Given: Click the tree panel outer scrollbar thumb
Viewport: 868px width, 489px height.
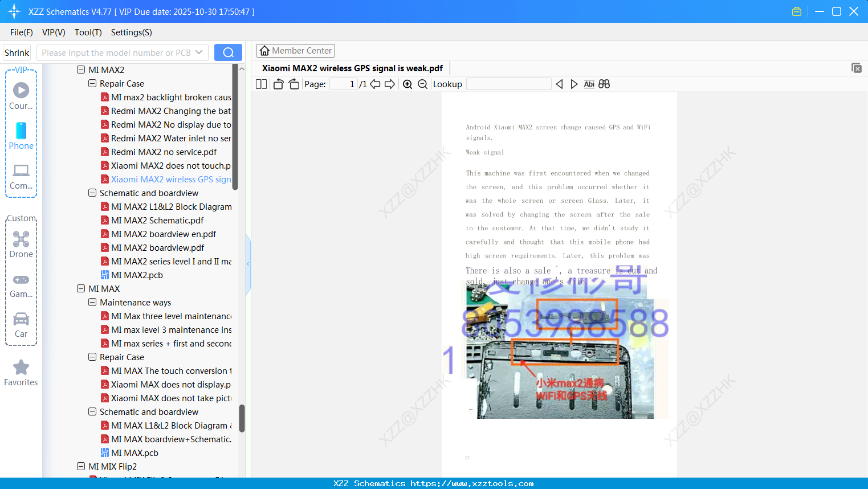Looking at the screenshot, I should click(x=242, y=418).
